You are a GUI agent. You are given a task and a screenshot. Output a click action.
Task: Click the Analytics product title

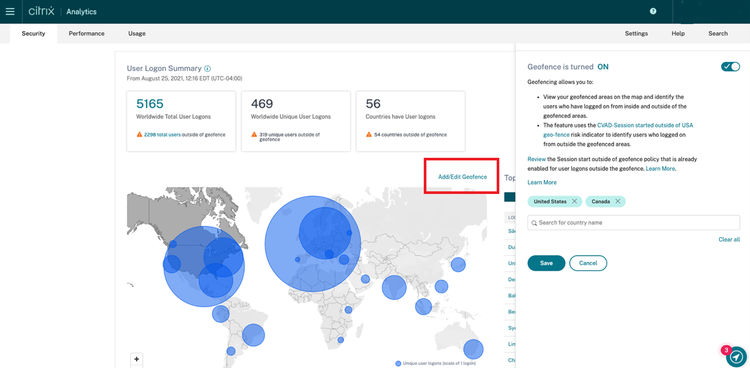tap(81, 11)
